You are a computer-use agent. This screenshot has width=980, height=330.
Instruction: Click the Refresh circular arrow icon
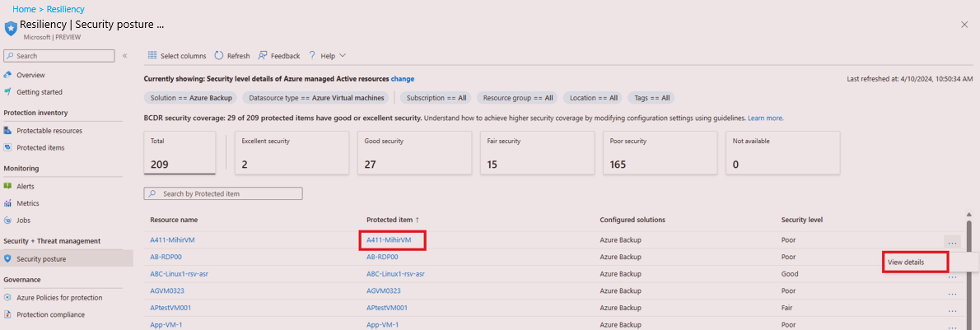pos(219,56)
